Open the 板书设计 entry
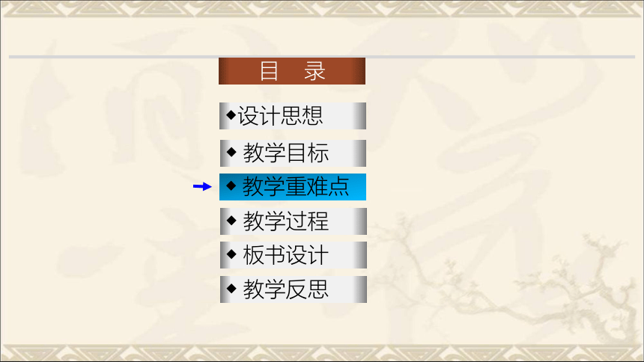This screenshot has height=362, width=644. tap(294, 255)
